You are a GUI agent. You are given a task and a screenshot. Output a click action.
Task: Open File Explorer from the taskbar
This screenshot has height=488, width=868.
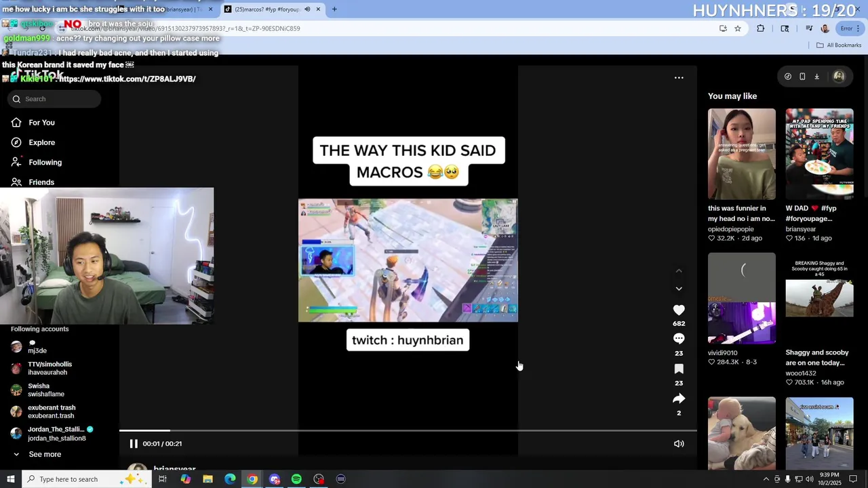tap(208, 479)
